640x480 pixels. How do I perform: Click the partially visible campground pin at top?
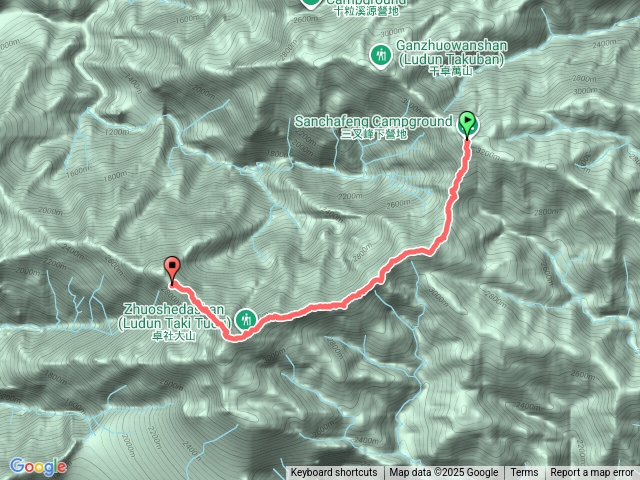(311, 4)
